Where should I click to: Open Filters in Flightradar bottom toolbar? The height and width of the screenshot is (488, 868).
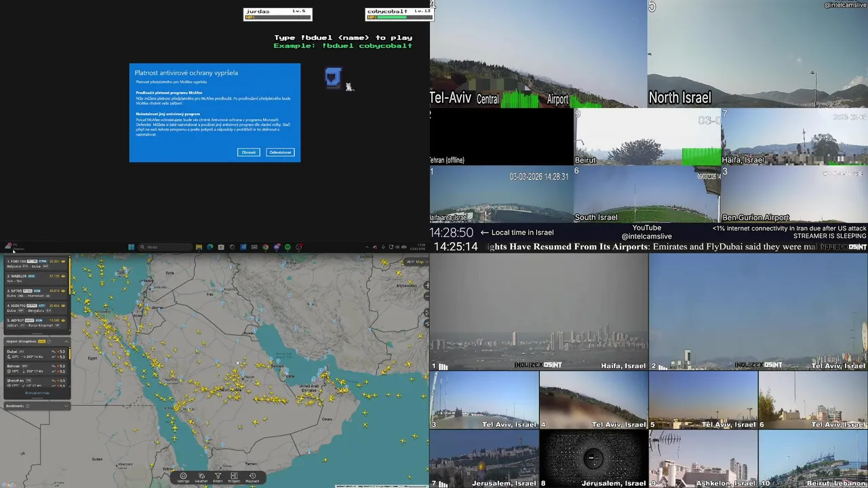pyautogui.click(x=218, y=478)
